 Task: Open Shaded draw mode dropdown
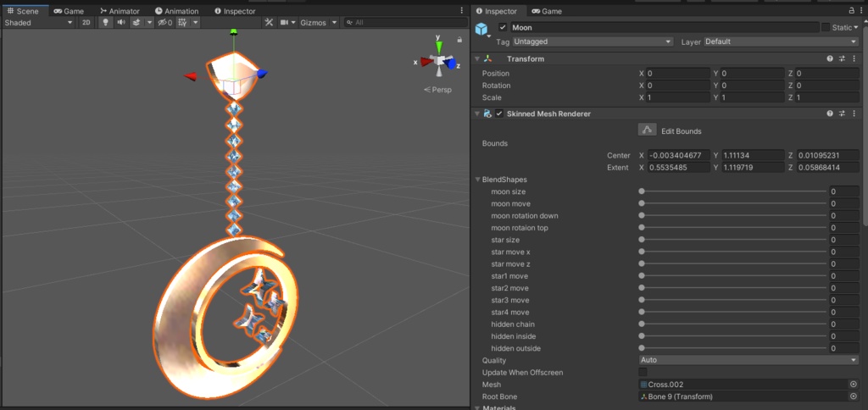click(x=39, y=22)
